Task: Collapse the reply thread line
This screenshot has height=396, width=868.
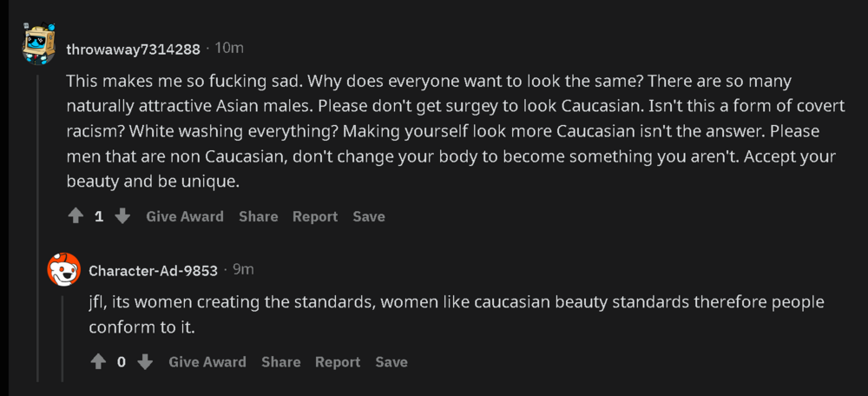Action: [62, 337]
